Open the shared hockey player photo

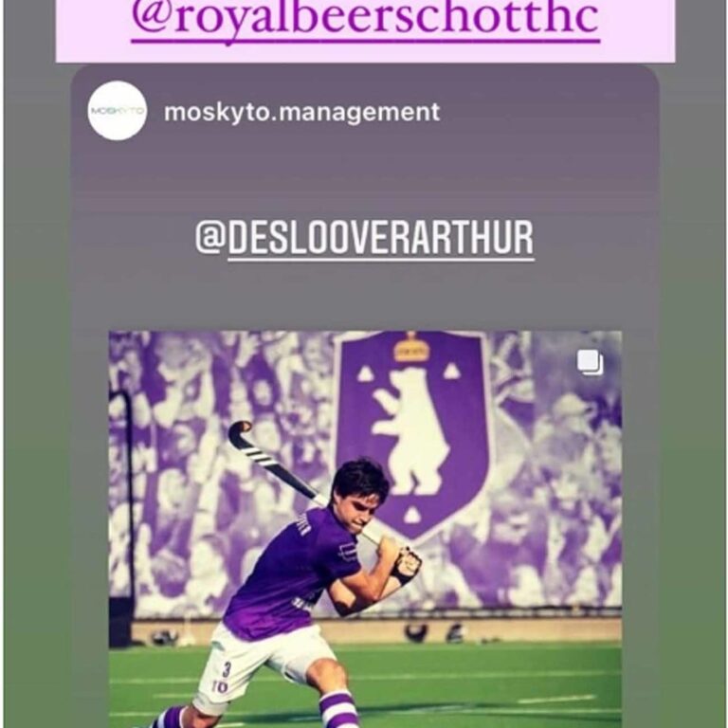365,529
